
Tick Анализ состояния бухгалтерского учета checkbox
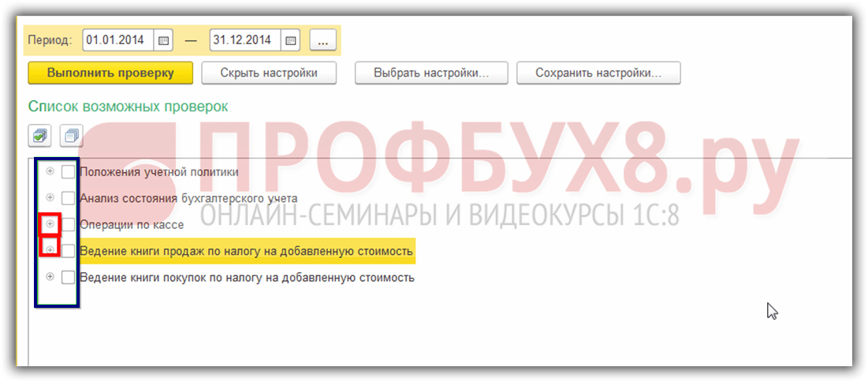point(69,198)
